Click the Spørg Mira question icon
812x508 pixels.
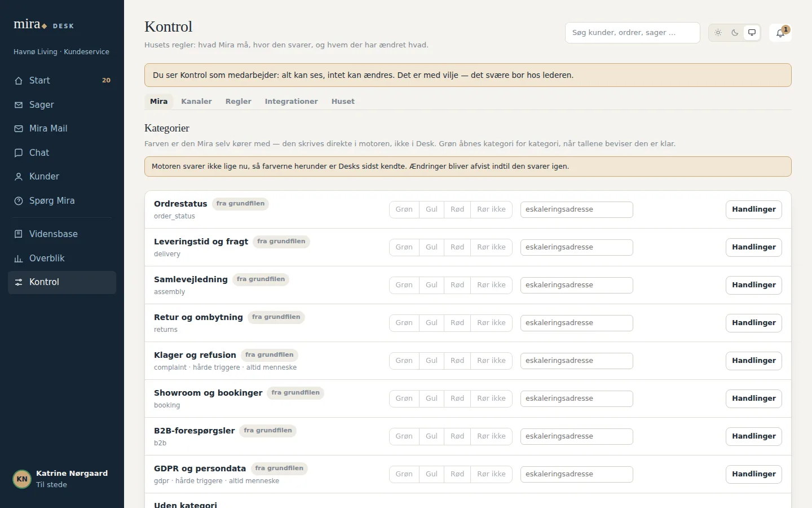[x=19, y=201]
